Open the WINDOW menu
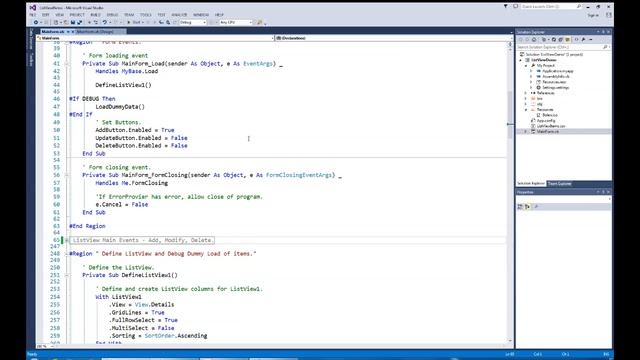Image resolution: width=640 pixels, height=360 pixels. tap(201, 15)
